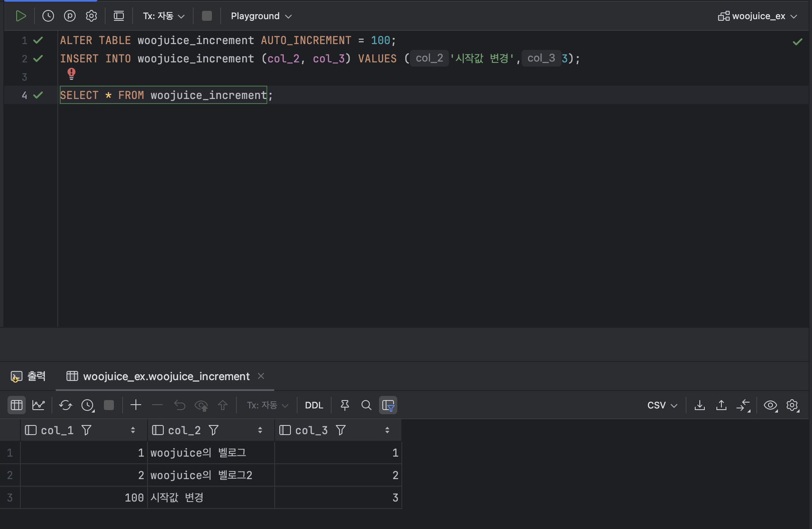Open view-as eye icon options

(x=771, y=405)
